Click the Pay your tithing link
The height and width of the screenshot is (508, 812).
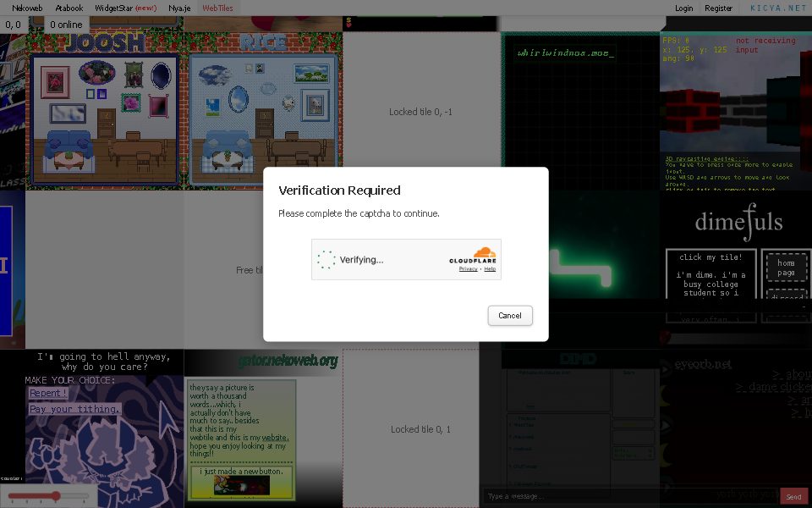74,409
